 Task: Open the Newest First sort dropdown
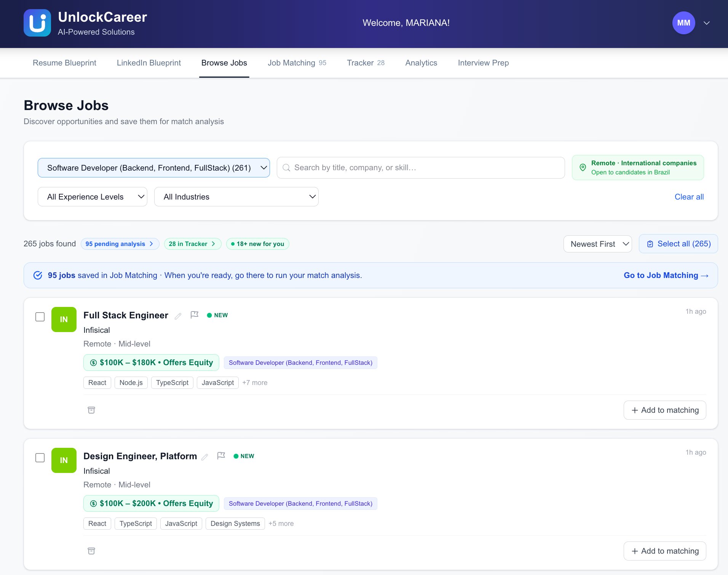pyautogui.click(x=598, y=244)
